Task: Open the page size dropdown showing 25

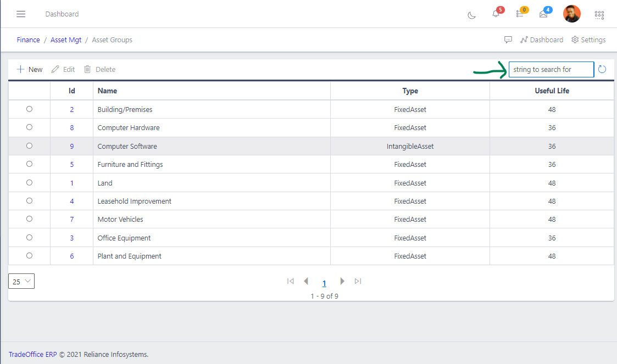Action: (21, 281)
